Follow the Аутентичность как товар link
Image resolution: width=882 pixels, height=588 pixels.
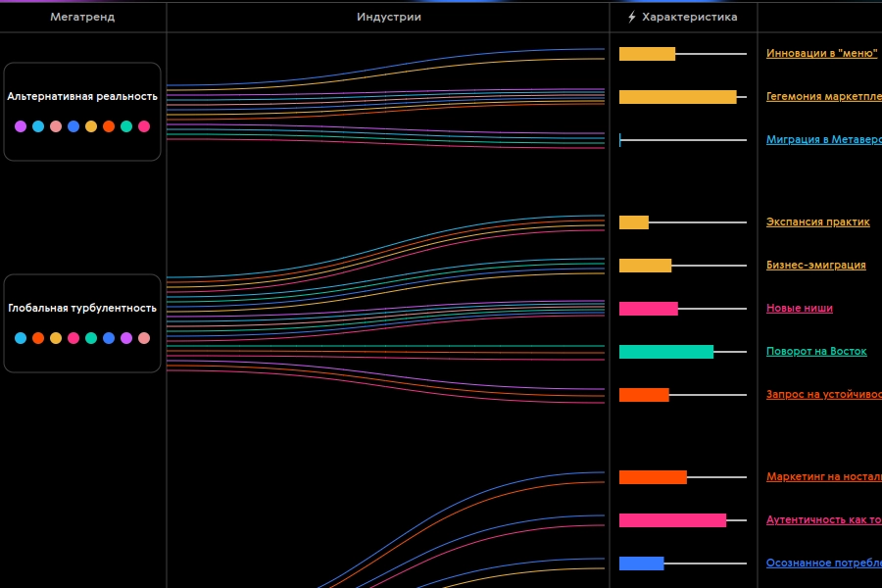[824, 520]
